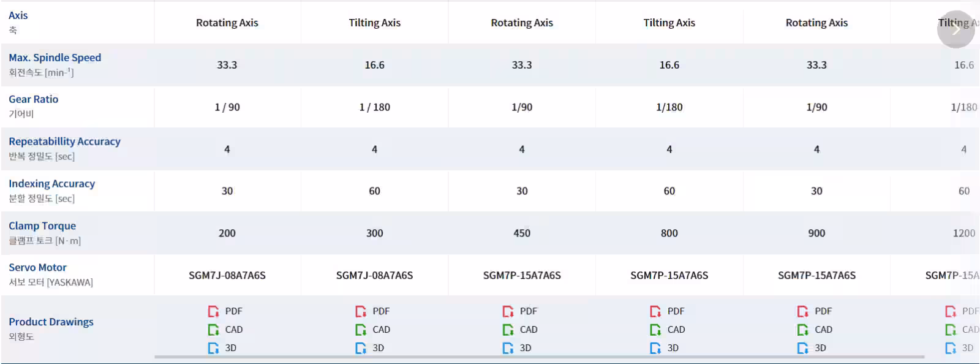Click servo motor "SGM7P-15A7A6S" in the 450 torque column

click(522, 276)
